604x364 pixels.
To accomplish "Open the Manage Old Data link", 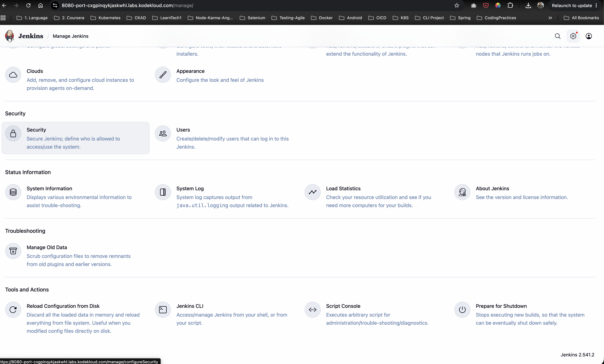I will click(47, 247).
